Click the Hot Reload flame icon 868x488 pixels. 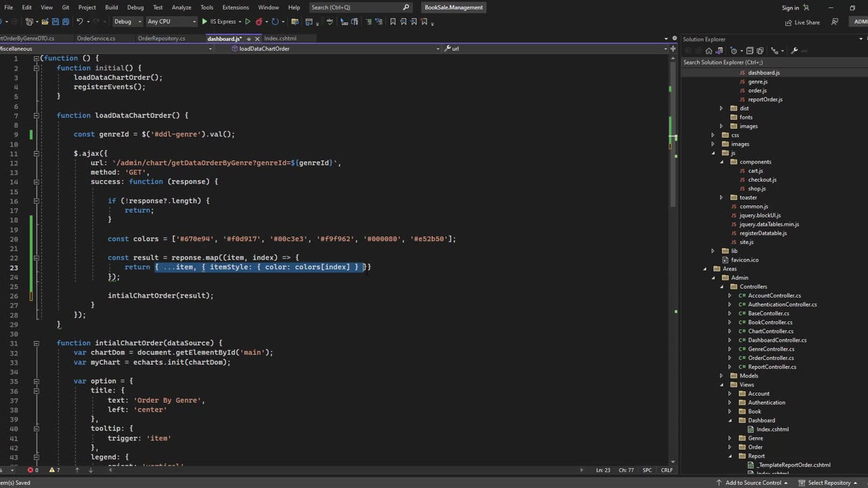(x=258, y=22)
